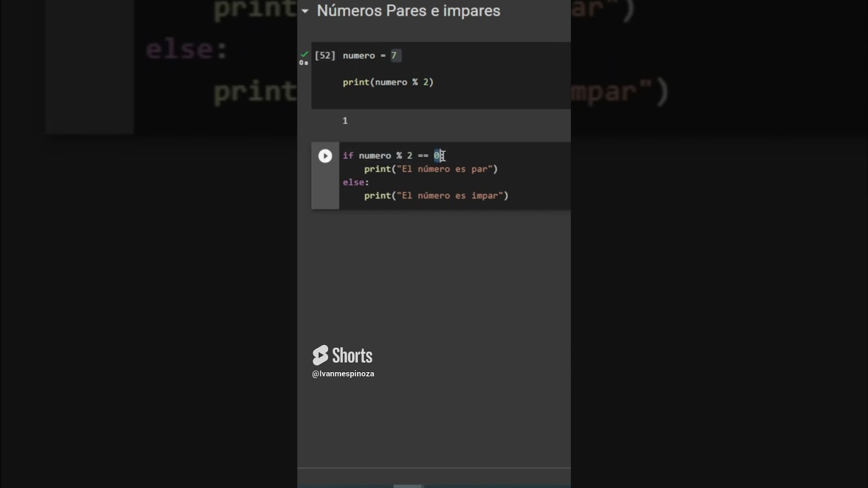Run the if-else code cell
Image resolution: width=868 pixels, height=488 pixels.
point(325,156)
